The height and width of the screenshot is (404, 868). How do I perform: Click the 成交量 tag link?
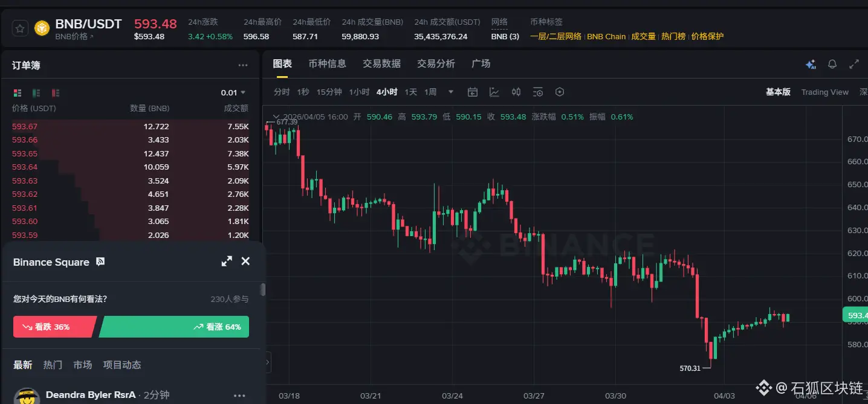coord(643,36)
